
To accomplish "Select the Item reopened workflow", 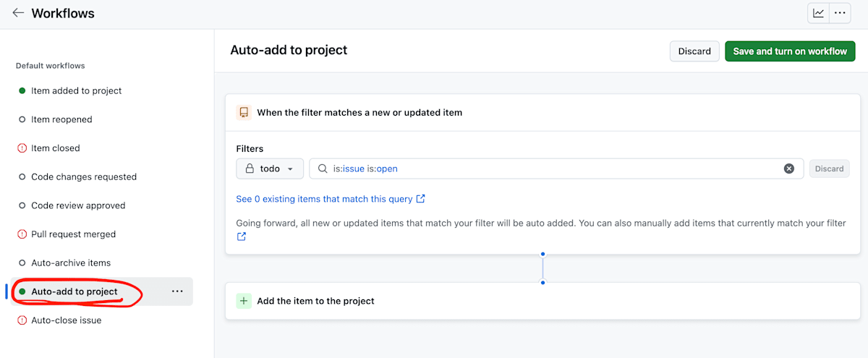I will 61,119.
